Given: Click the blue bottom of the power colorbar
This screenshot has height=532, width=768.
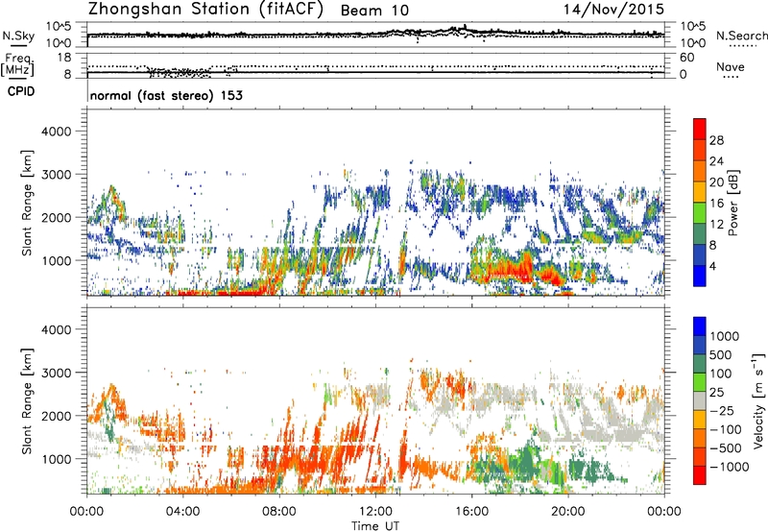Looking at the screenshot, I should click(x=700, y=276).
